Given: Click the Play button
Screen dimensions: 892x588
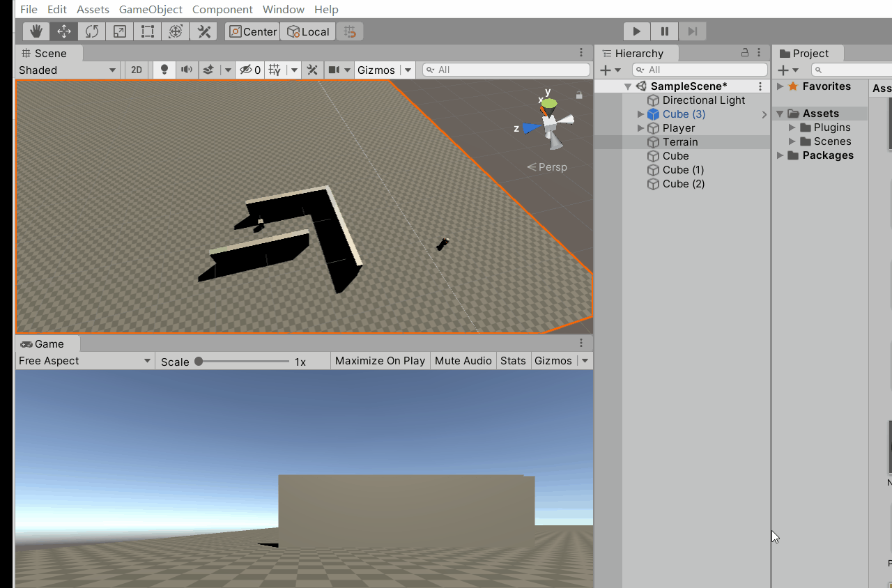Looking at the screenshot, I should pos(636,31).
